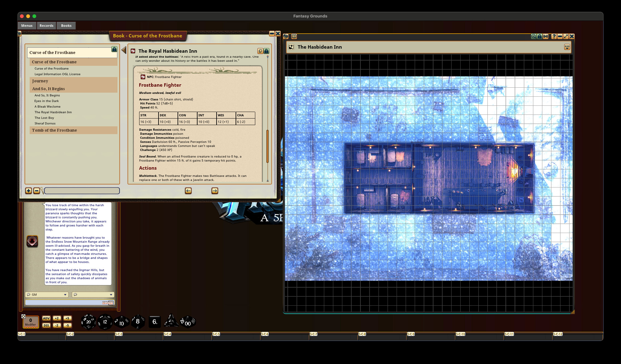Open the Records menu
This screenshot has height=364, width=621.
[46, 26]
